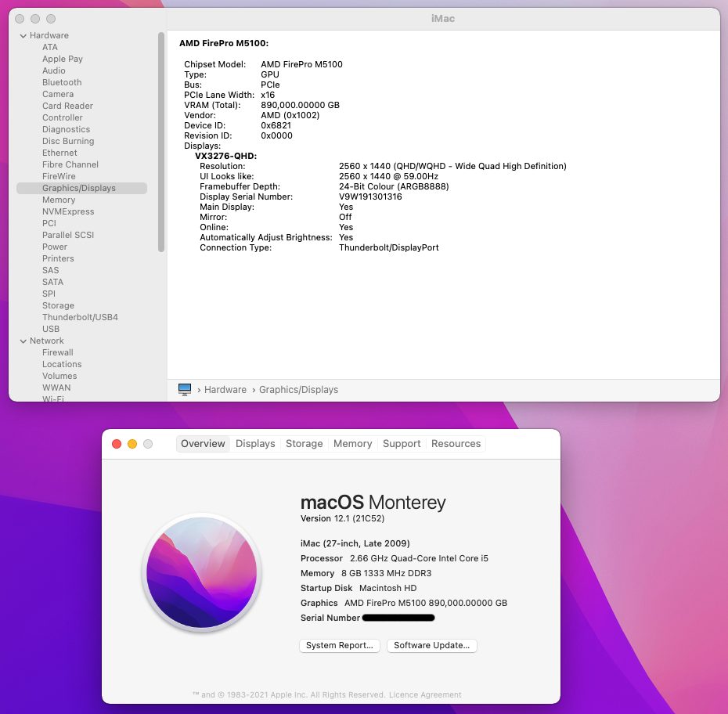Open Volumes under Network
The width and height of the screenshot is (728, 714).
(60, 376)
